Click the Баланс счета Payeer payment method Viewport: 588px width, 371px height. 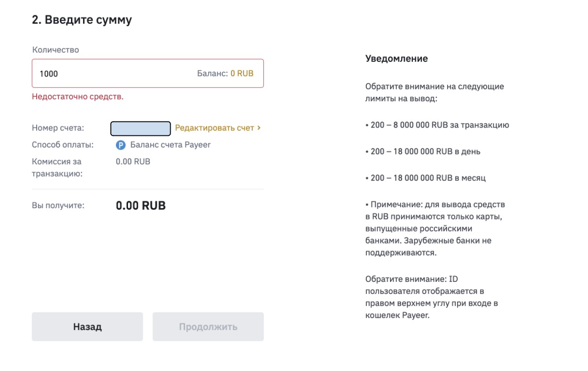170,145
